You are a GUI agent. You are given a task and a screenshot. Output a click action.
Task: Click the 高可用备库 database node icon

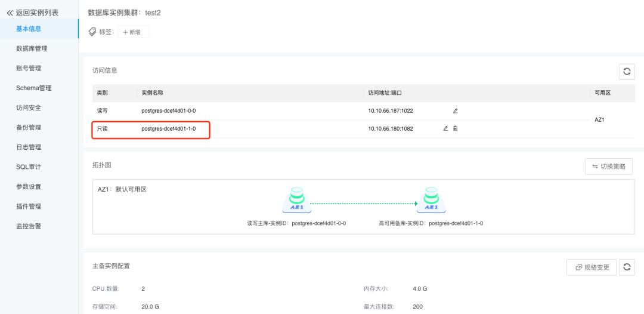click(x=431, y=200)
